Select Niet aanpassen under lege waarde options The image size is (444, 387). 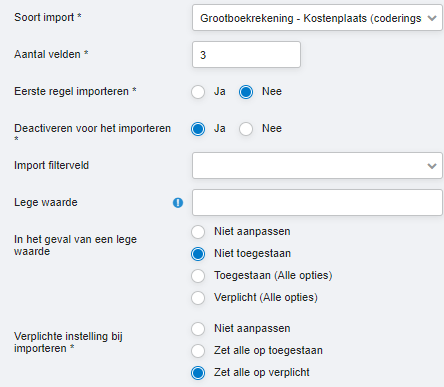click(198, 232)
